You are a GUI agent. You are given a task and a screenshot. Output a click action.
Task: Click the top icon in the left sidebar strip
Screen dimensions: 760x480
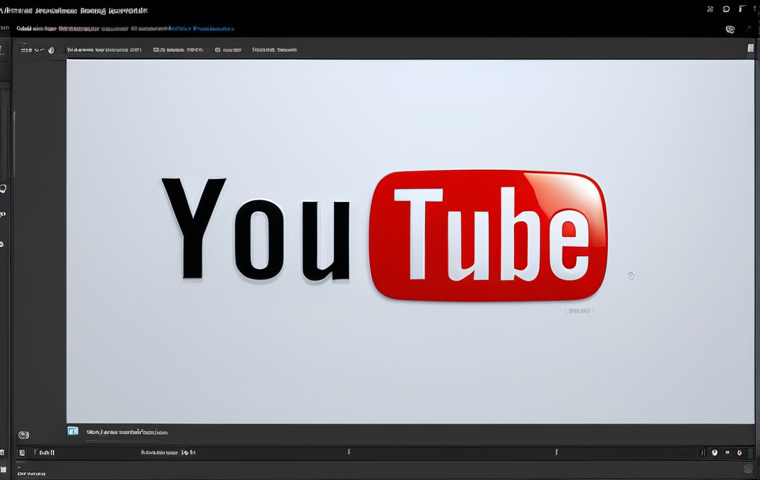2,188
